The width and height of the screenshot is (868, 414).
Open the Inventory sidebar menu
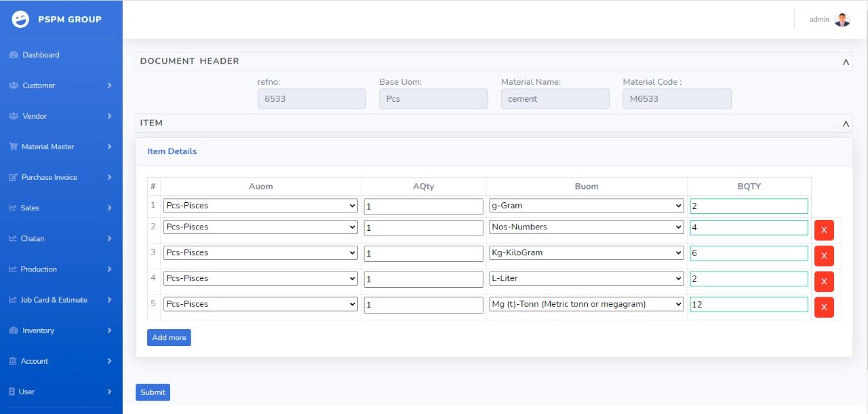(61, 331)
